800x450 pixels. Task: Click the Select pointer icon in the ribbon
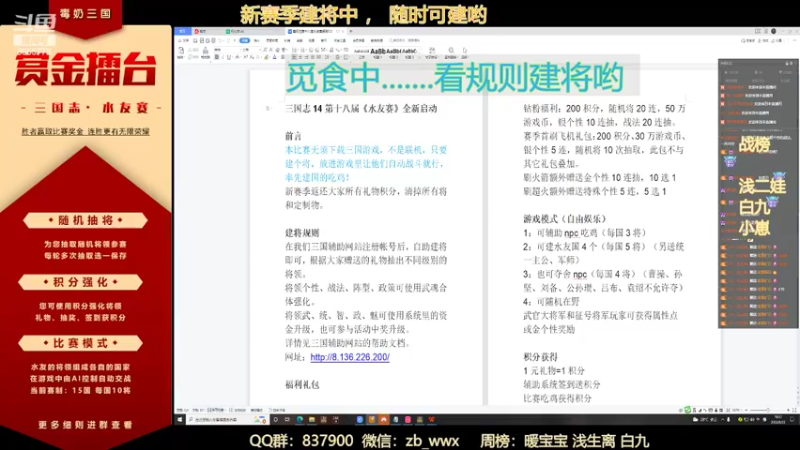click(465, 51)
